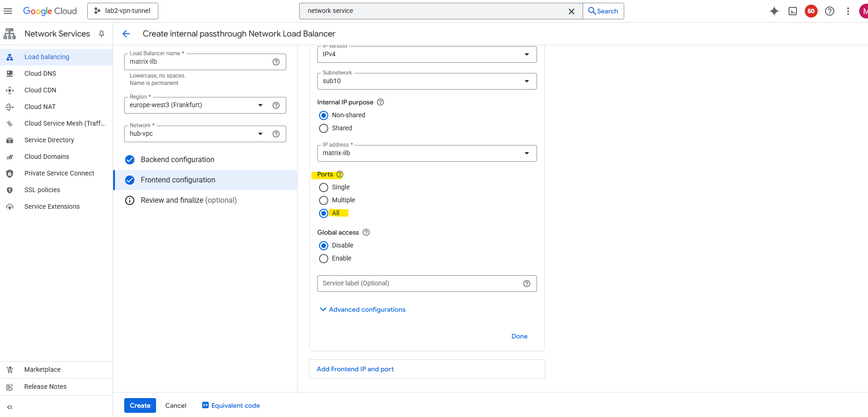The width and height of the screenshot is (868, 417).
Task: Open the main navigation hamburger menu
Action: point(8,11)
